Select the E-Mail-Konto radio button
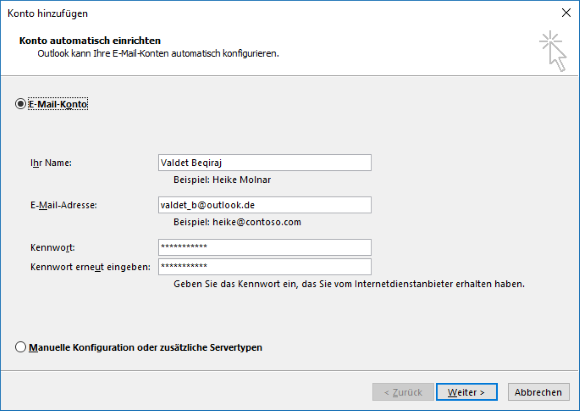Viewport: 580px width, 411px height. (20, 104)
